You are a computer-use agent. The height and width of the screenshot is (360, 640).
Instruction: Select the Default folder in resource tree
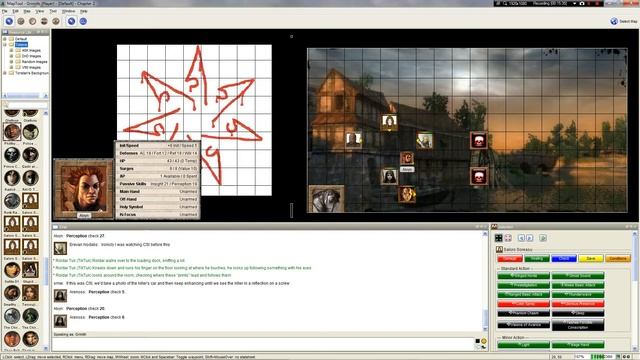[21, 39]
